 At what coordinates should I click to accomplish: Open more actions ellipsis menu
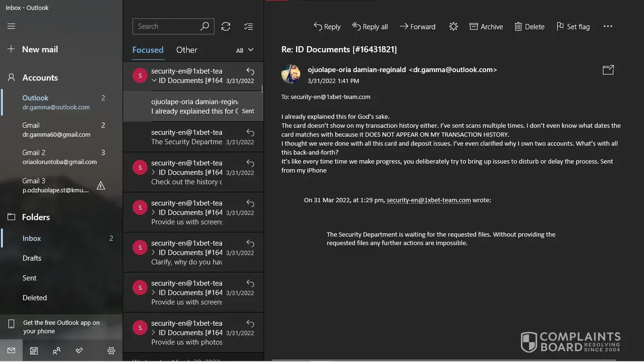click(608, 26)
